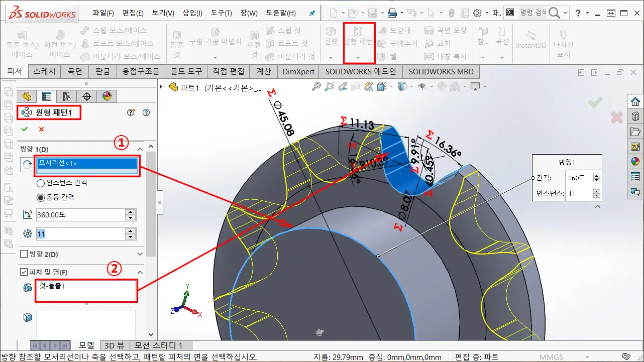Cancel pattern with red X in PropertyManager

[x=41, y=129]
